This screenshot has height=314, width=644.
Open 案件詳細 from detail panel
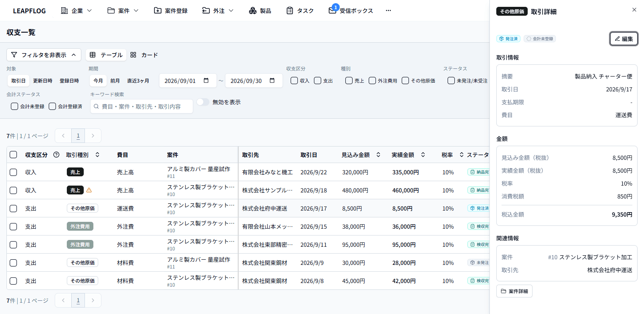pos(514,291)
